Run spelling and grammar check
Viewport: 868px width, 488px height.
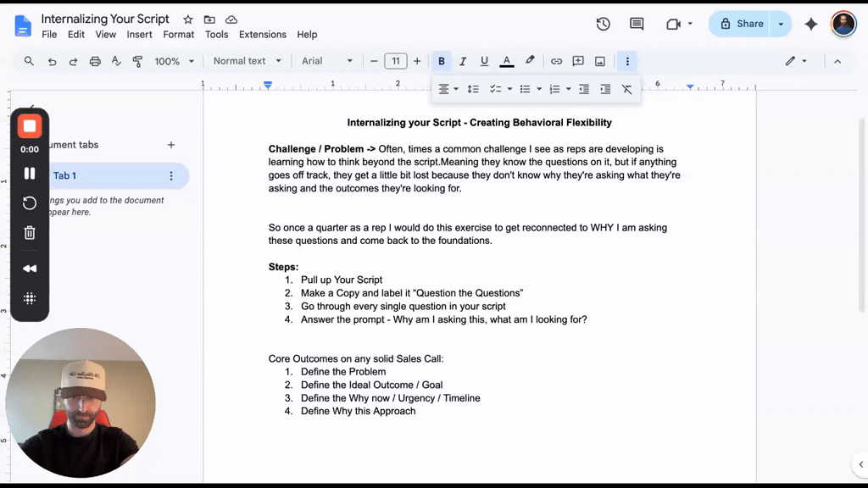click(116, 61)
